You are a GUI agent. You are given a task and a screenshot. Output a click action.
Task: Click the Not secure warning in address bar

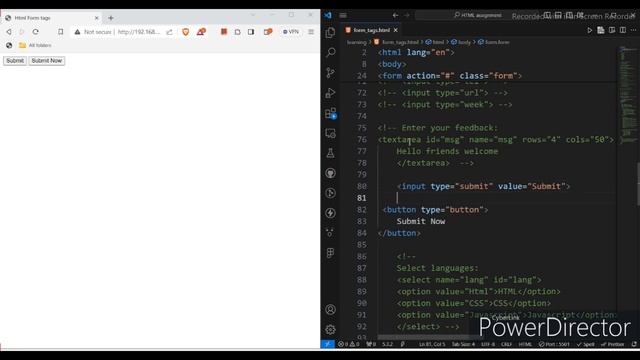point(93,32)
